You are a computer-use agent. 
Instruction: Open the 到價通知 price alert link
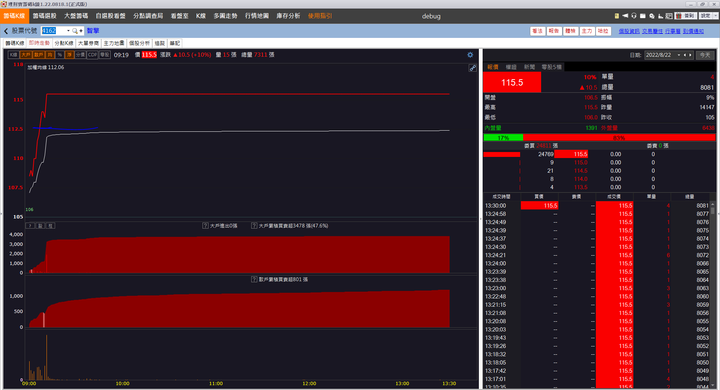pos(693,31)
